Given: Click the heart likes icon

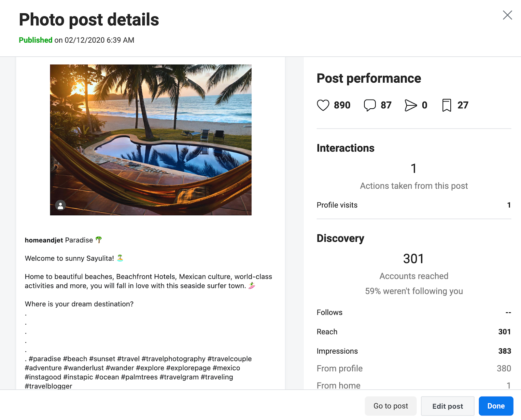Looking at the screenshot, I should (x=323, y=105).
